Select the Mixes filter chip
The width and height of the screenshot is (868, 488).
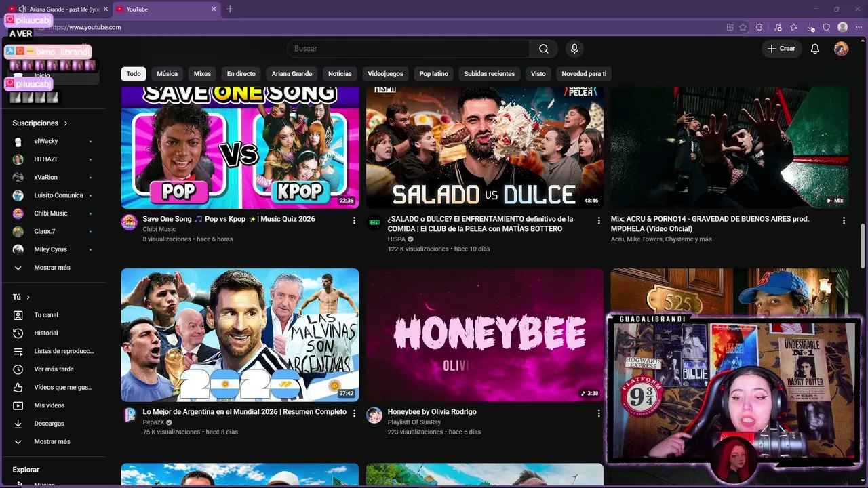(x=202, y=74)
